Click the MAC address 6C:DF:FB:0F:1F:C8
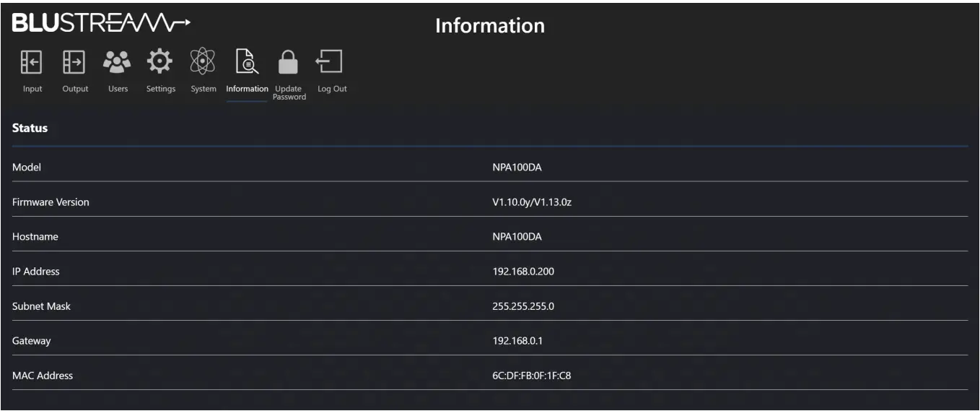 pos(533,376)
